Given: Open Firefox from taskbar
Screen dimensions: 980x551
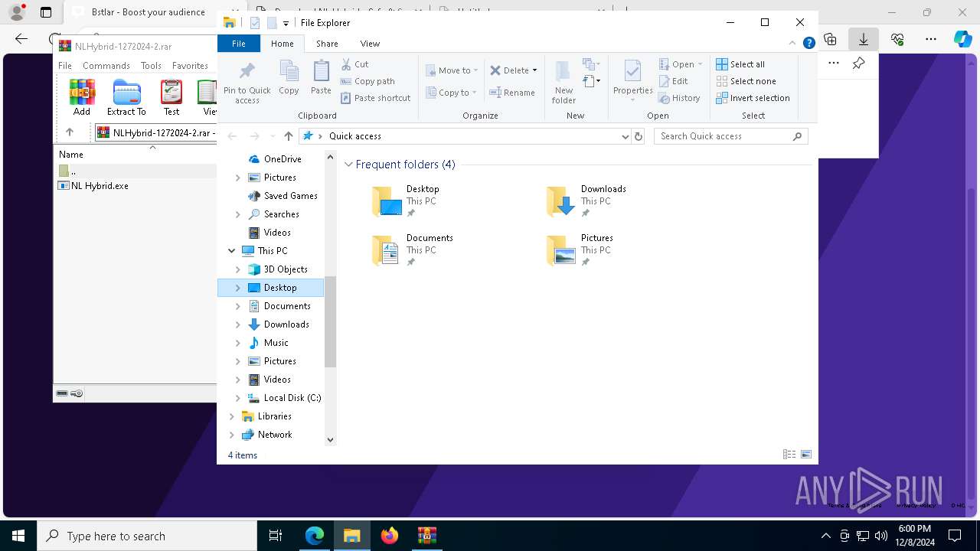Looking at the screenshot, I should pos(390,536).
